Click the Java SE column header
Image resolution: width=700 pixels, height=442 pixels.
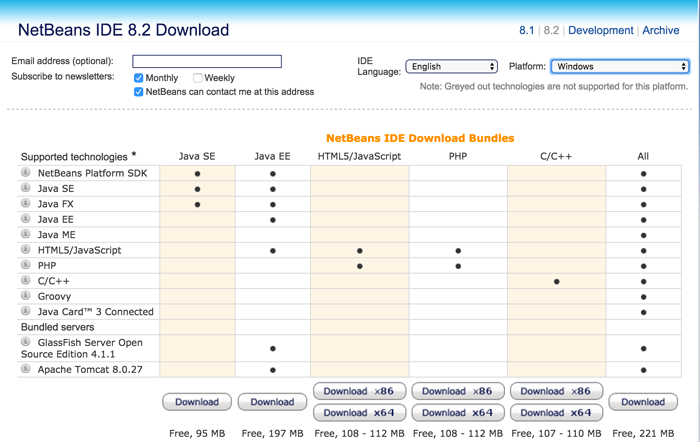tap(197, 156)
